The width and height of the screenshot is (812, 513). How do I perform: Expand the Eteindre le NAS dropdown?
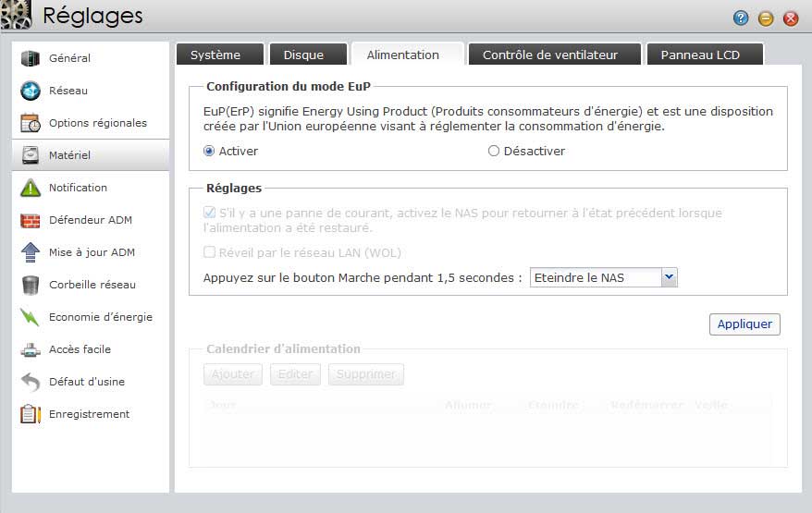(x=670, y=277)
